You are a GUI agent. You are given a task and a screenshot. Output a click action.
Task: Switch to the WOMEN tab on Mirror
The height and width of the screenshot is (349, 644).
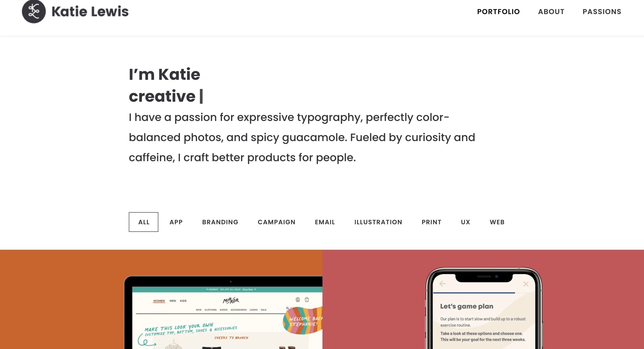(159, 301)
